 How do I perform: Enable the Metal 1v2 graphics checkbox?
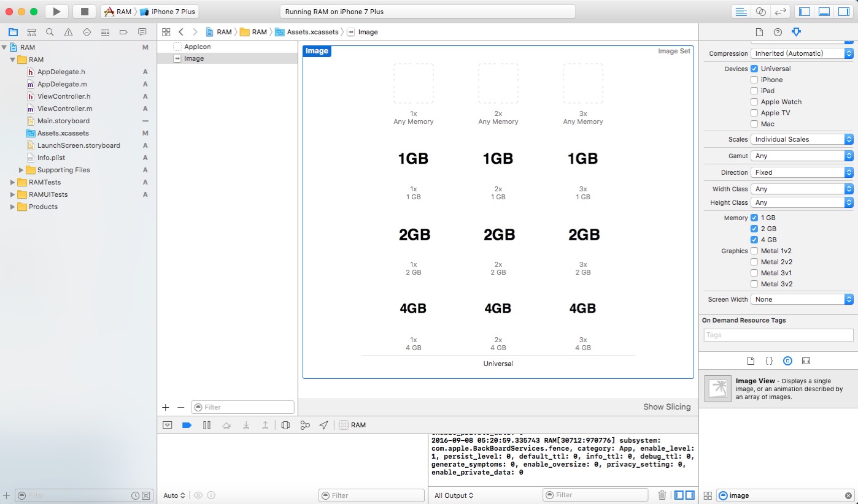point(754,251)
